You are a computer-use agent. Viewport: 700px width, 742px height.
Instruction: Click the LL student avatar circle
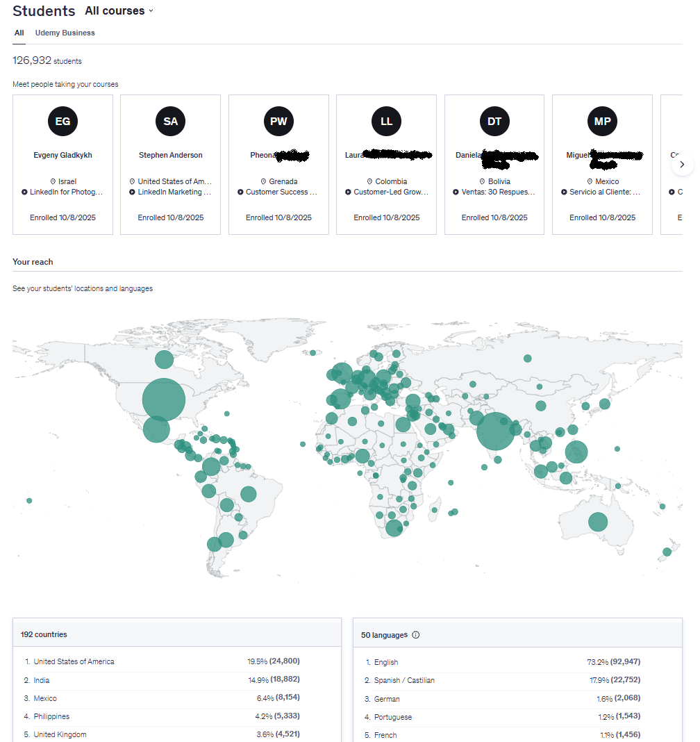tap(386, 122)
